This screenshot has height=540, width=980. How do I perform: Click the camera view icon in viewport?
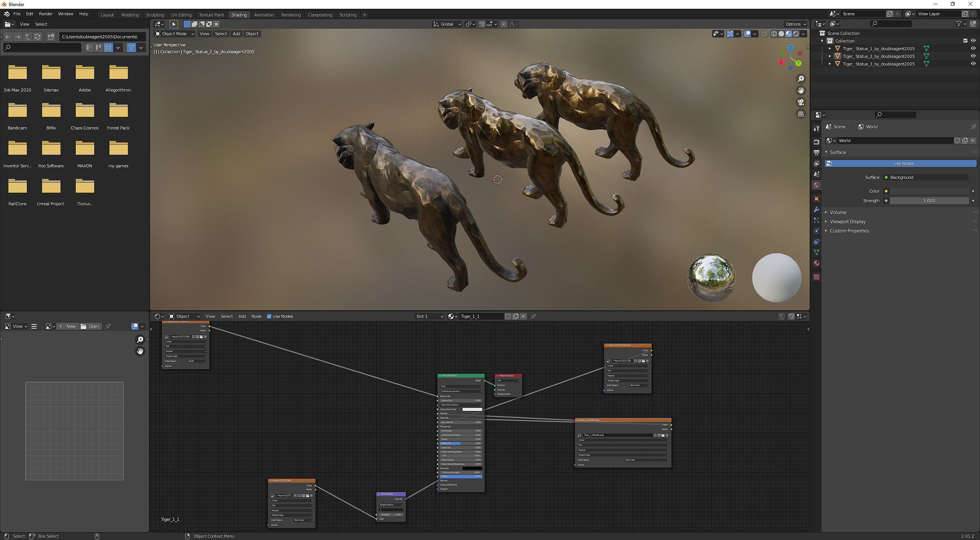(800, 102)
